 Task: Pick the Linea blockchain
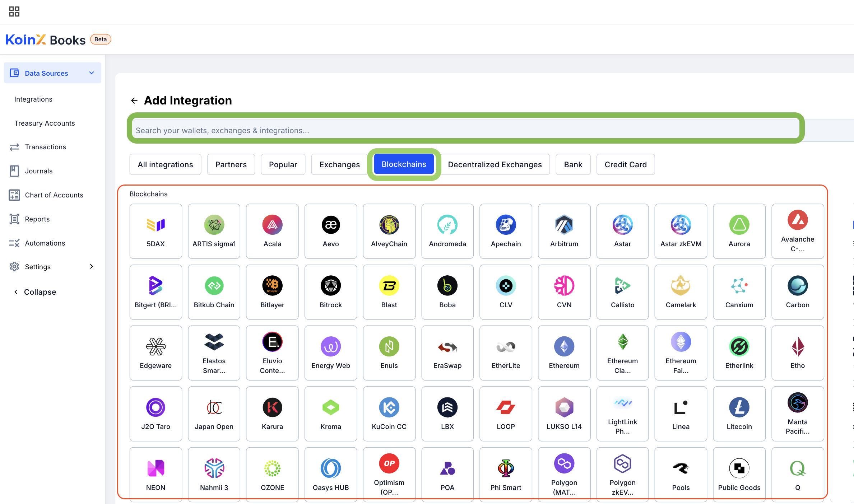[681, 414]
